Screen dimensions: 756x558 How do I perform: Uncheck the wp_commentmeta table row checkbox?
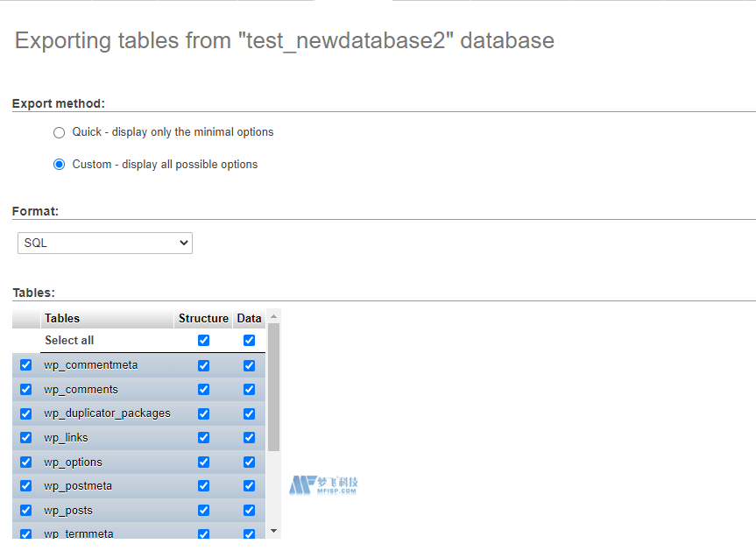point(25,365)
